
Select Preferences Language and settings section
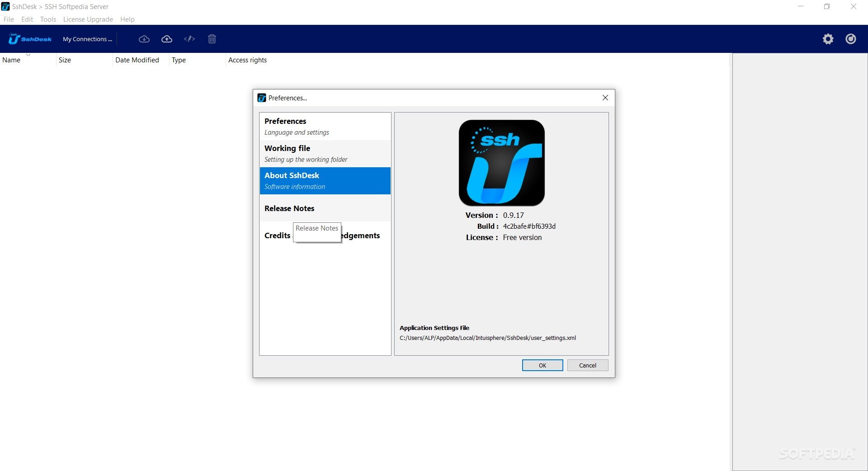(325, 127)
